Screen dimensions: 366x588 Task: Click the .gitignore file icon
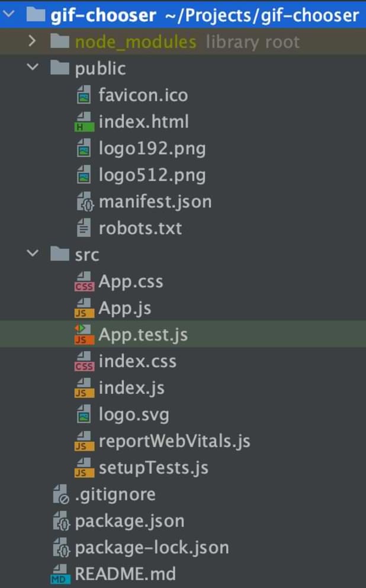[61, 494]
